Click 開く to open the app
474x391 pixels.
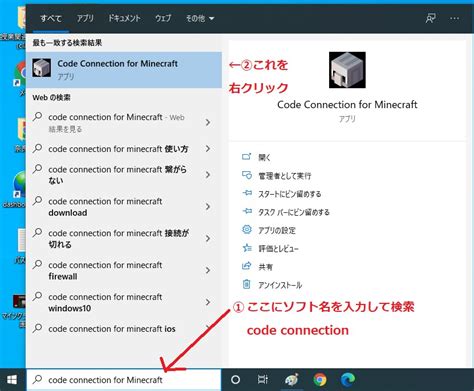[264, 157]
